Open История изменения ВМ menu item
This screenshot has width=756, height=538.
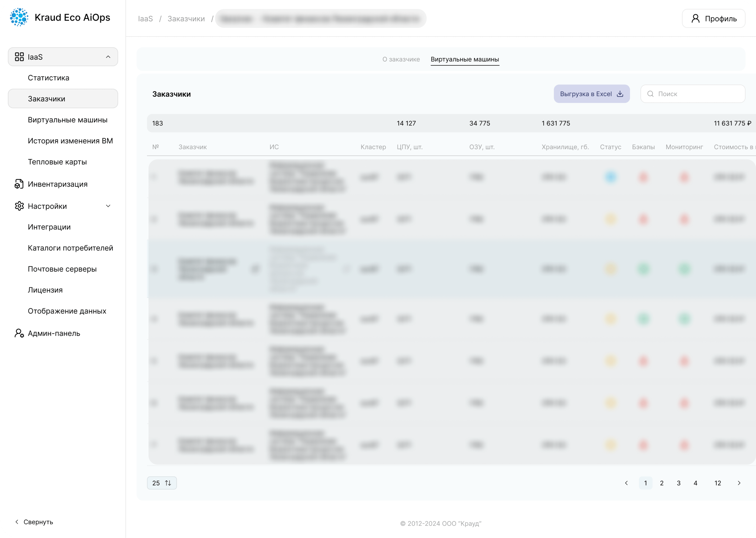[x=70, y=141]
